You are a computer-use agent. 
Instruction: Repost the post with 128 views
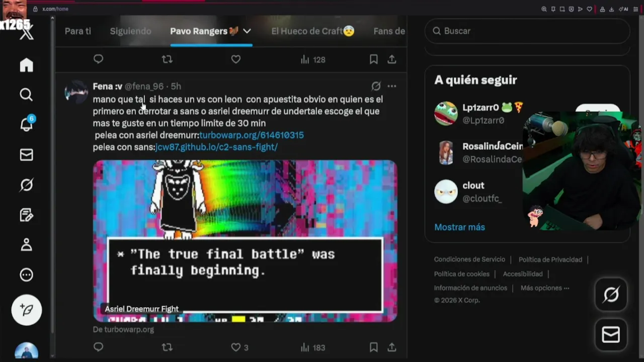point(167,59)
